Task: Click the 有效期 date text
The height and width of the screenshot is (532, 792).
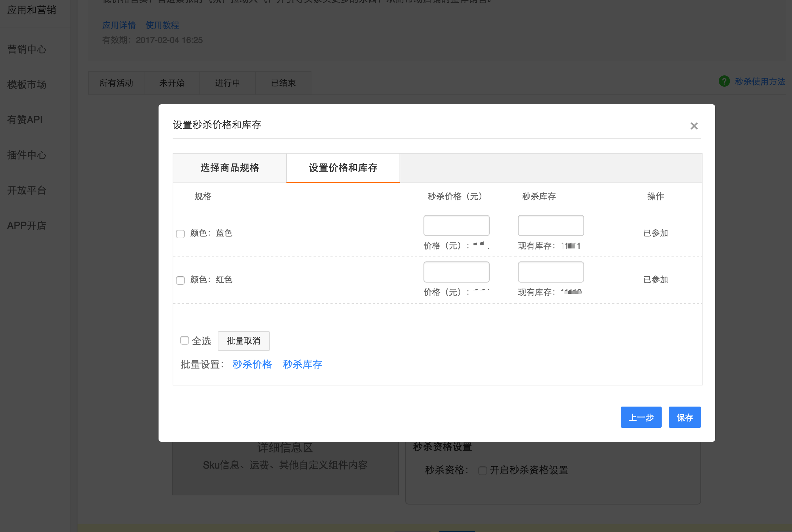Action: click(x=153, y=40)
